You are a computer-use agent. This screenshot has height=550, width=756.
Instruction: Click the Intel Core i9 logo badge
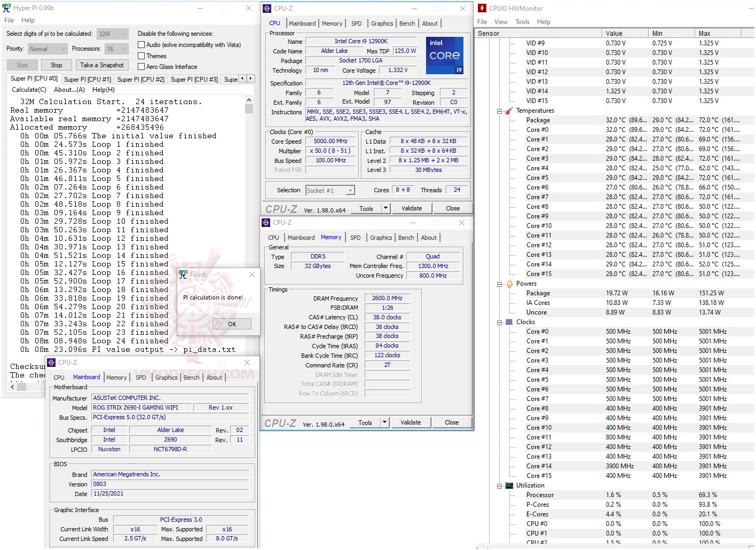pyautogui.click(x=445, y=56)
